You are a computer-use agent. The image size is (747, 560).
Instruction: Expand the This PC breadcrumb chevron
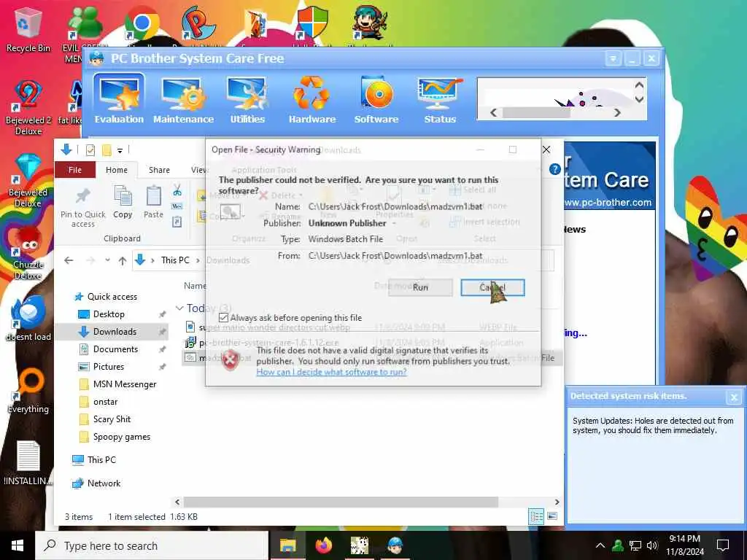tap(198, 260)
